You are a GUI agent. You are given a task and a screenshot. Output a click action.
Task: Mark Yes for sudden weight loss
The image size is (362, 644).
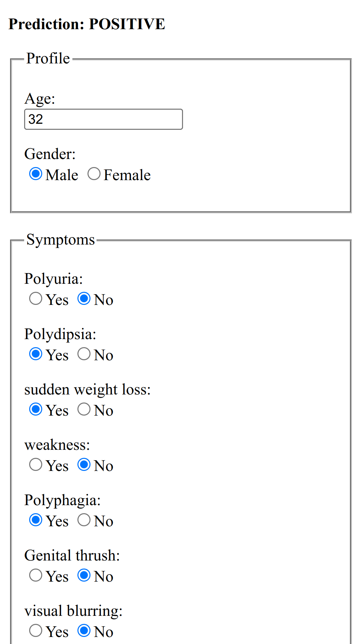pyautogui.click(x=36, y=409)
